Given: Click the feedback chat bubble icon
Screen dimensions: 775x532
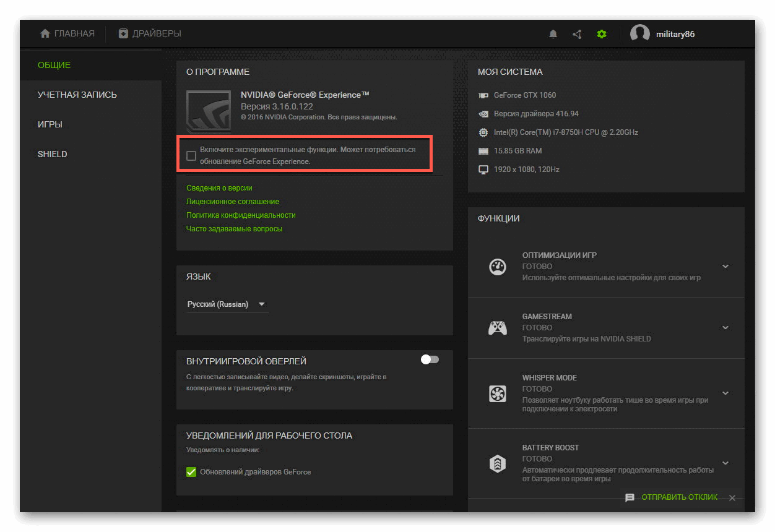Looking at the screenshot, I should [x=630, y=497].
